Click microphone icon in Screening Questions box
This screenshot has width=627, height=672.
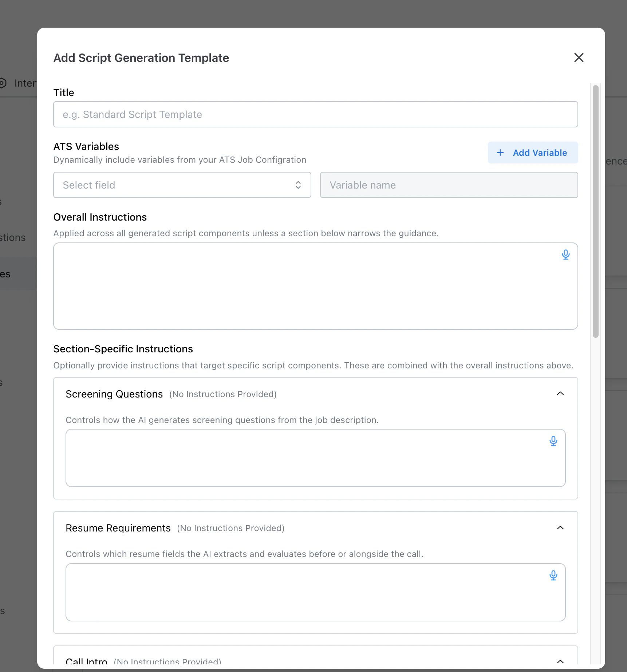pyautogui.click(x=553, y=441)
